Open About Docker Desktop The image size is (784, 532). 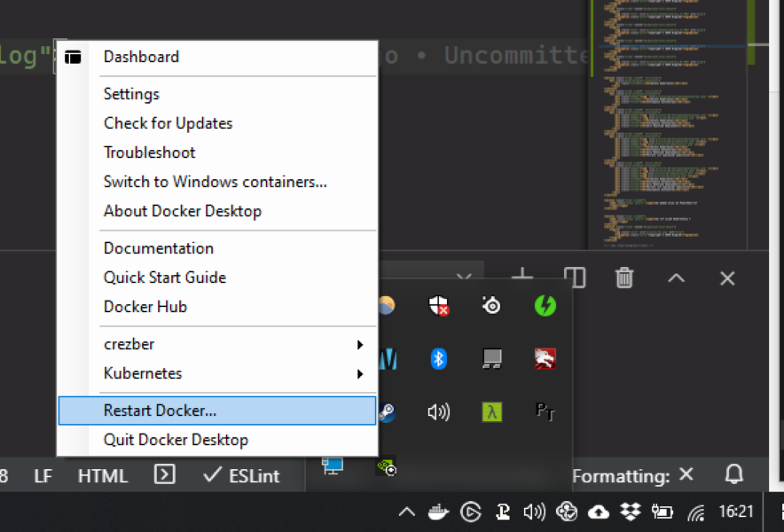[x=217, y=211]
